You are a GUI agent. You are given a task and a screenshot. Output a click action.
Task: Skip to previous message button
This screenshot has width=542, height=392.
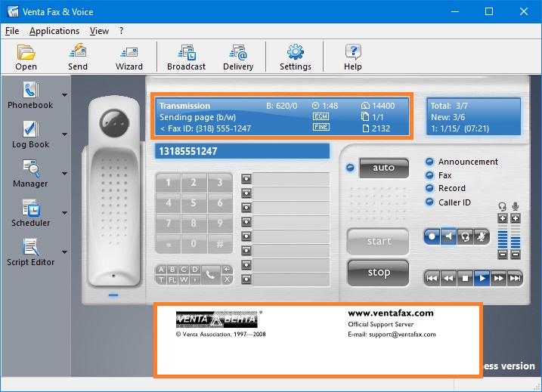tap(432, 279)
